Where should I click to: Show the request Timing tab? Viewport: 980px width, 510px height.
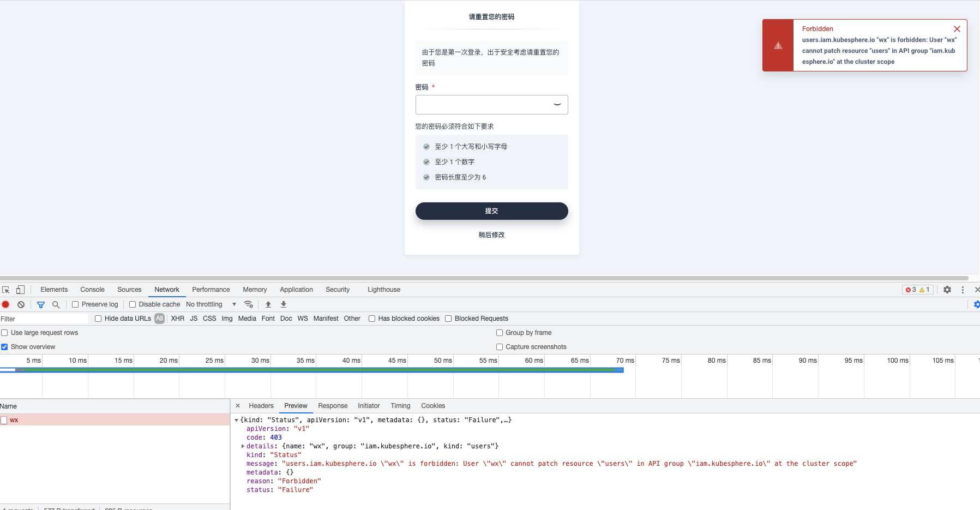pyautogui.click(x=400, y=406)
